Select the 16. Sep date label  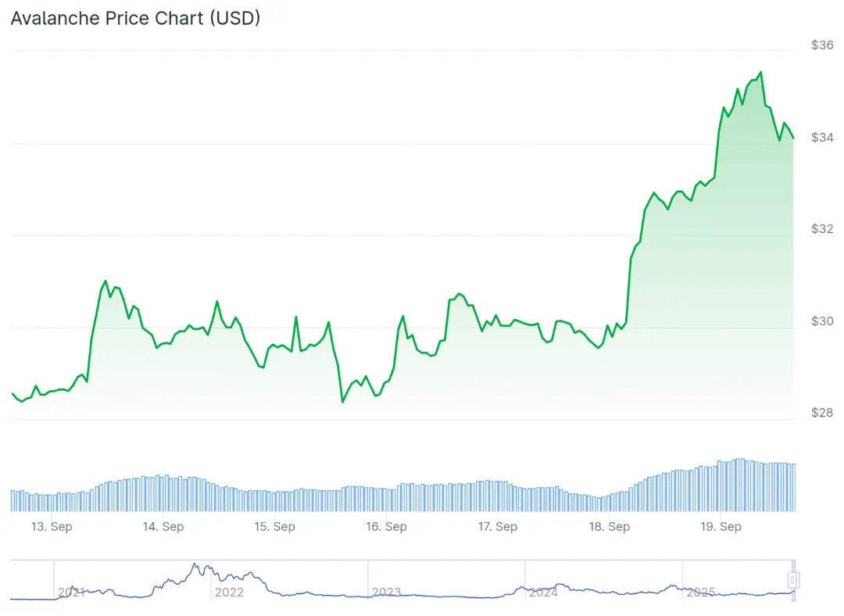pyautogui.click(x=387, y=527)
